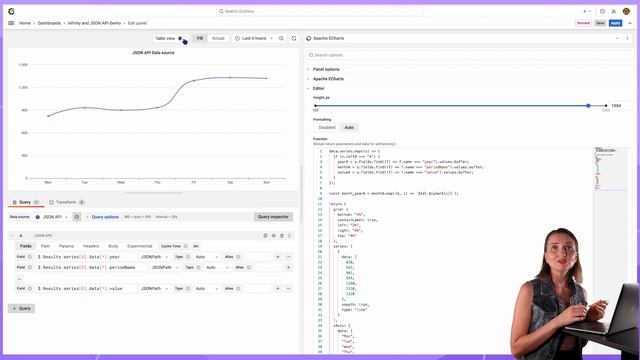
Task: Click the Apache ECharts plugin icon
Action: [x=309, y=38]
